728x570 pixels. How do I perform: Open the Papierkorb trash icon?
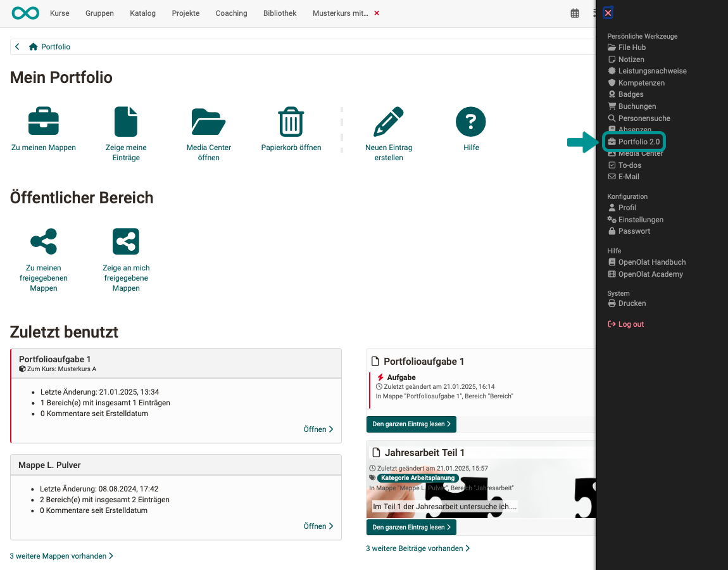pyautogui.click(x=291, y=121)
